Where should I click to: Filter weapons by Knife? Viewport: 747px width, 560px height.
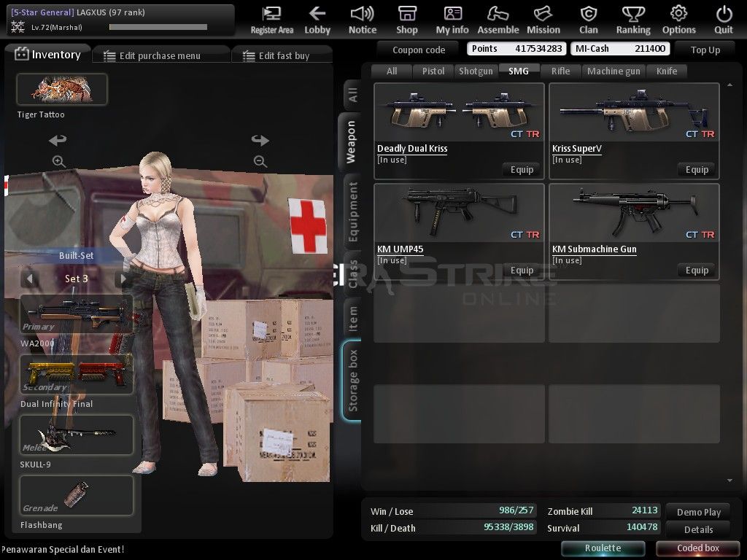(x=667, y=71)
